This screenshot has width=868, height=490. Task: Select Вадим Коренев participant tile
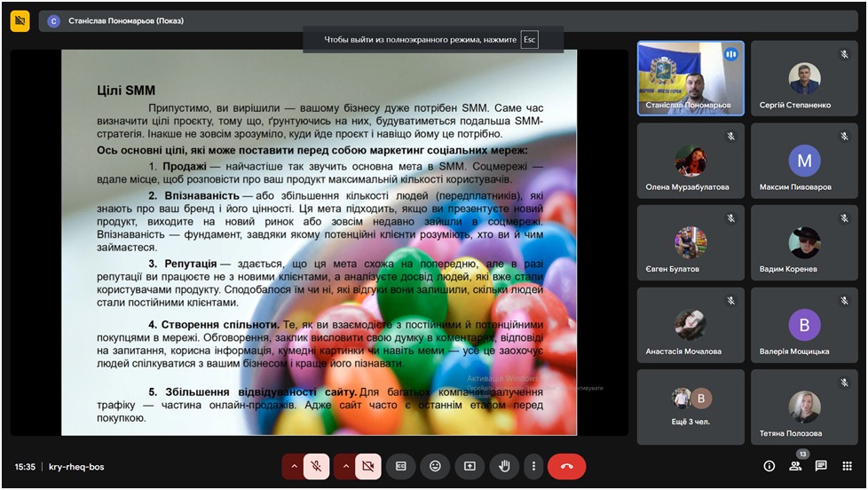pyautogui.click(x=804, y=242)
